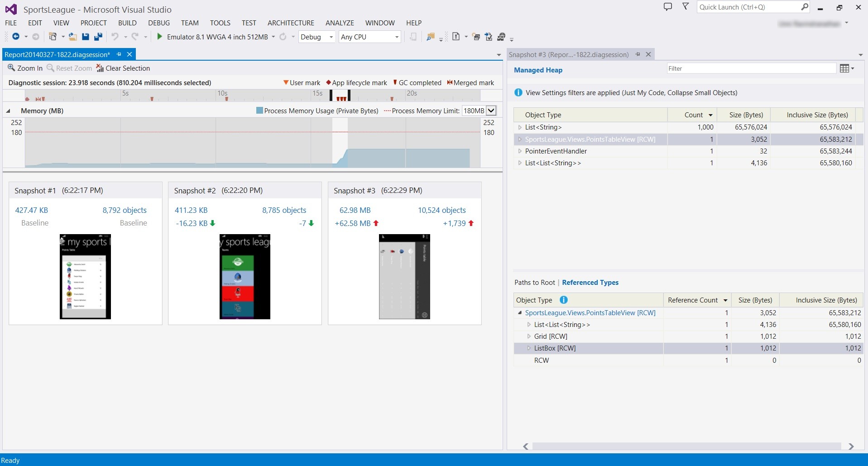868x466 pixels.
Task: Click Reset Zoom on the timeline
Action: 69,68
